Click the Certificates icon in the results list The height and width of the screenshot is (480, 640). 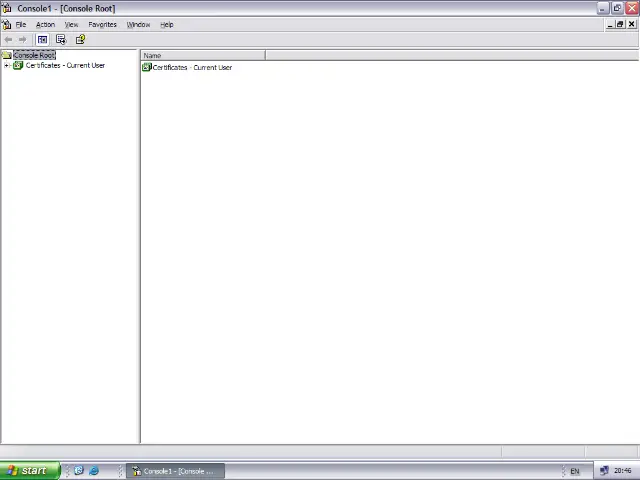pos(147,67)
